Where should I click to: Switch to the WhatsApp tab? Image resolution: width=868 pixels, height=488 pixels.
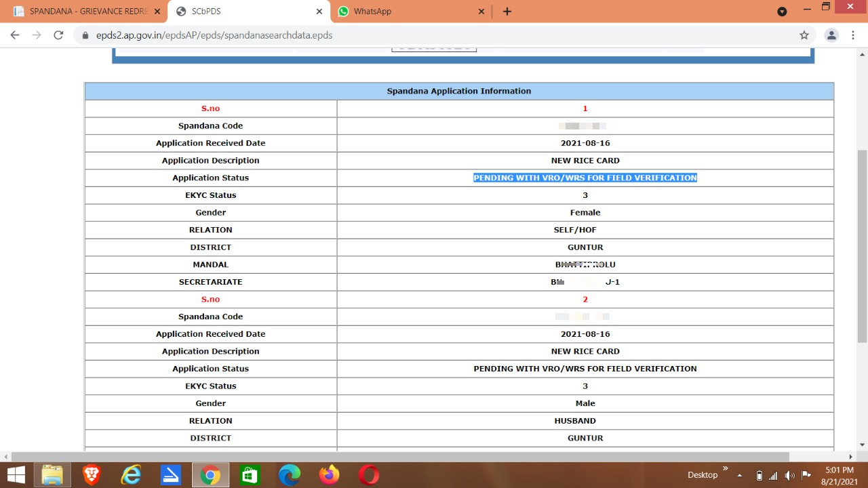(x=407, y=12)
